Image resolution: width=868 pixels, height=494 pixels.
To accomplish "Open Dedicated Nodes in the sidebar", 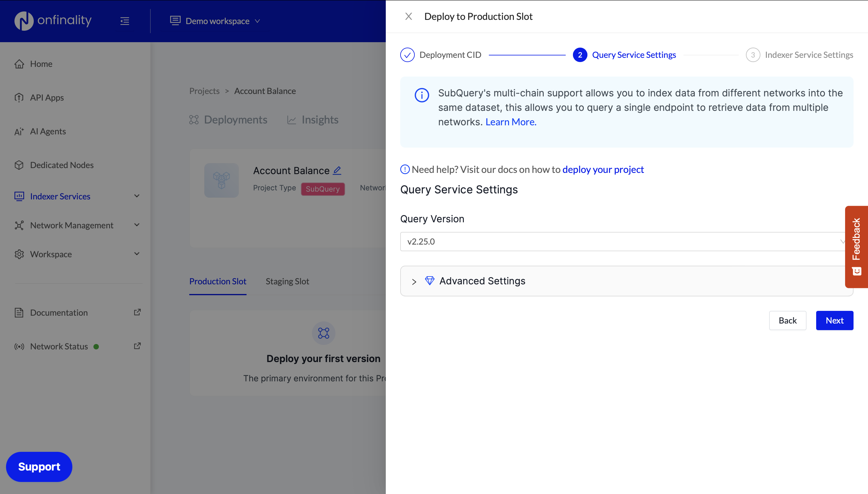I will [x=61, y=165].
